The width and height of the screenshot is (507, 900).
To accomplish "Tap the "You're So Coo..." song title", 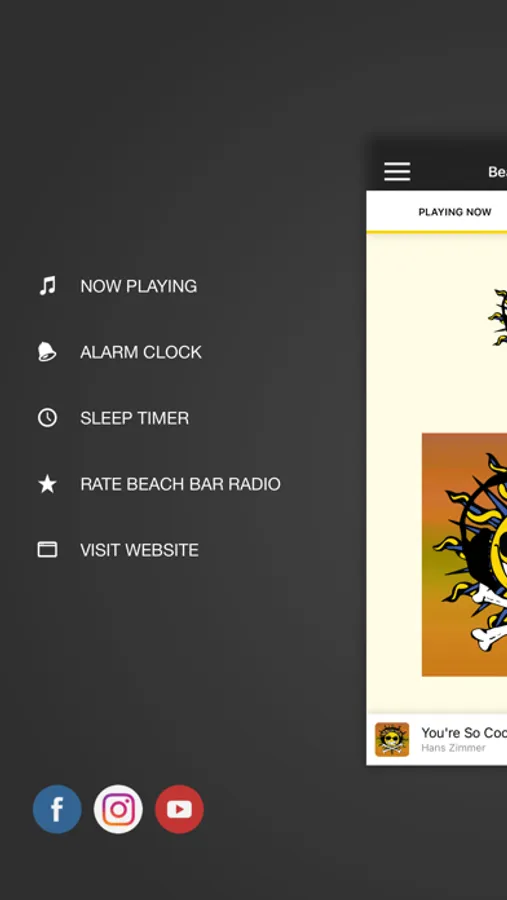I will tap(464, 732).
